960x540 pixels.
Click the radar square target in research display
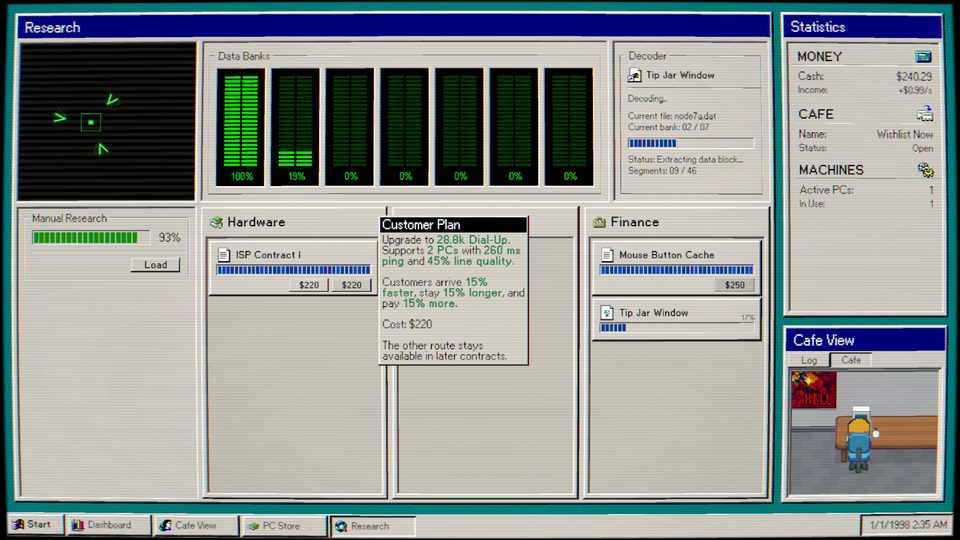coord(91,122)
